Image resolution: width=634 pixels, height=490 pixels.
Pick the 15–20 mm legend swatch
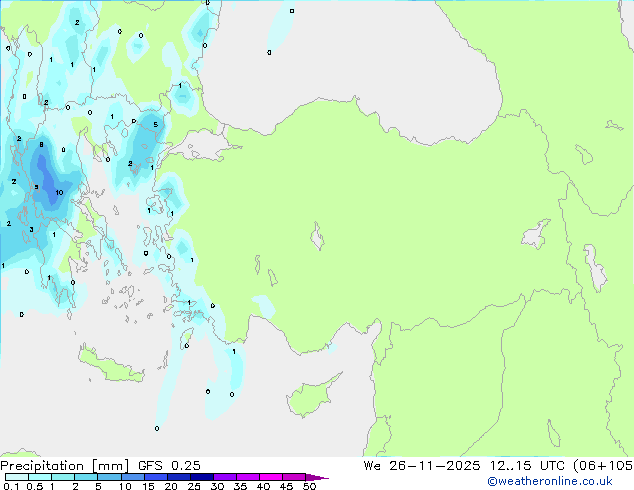click(155, 477)
